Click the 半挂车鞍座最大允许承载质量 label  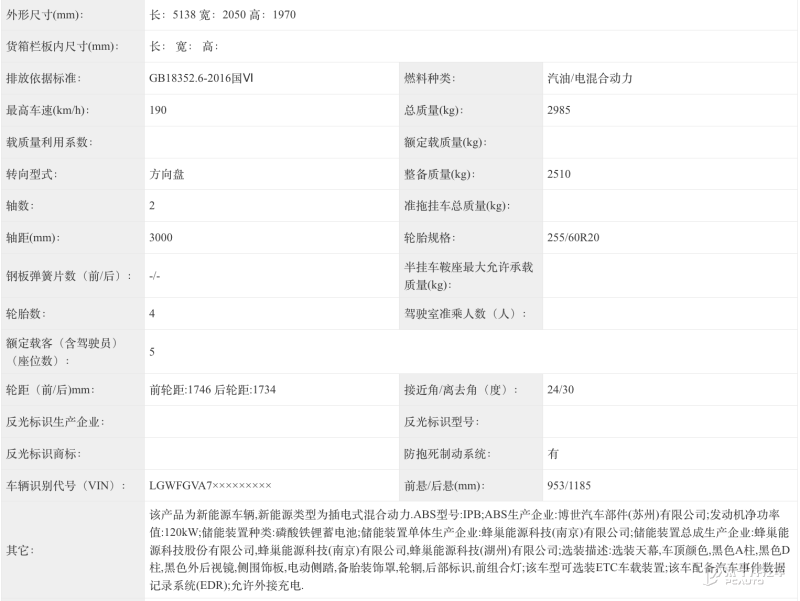(467, 275)
